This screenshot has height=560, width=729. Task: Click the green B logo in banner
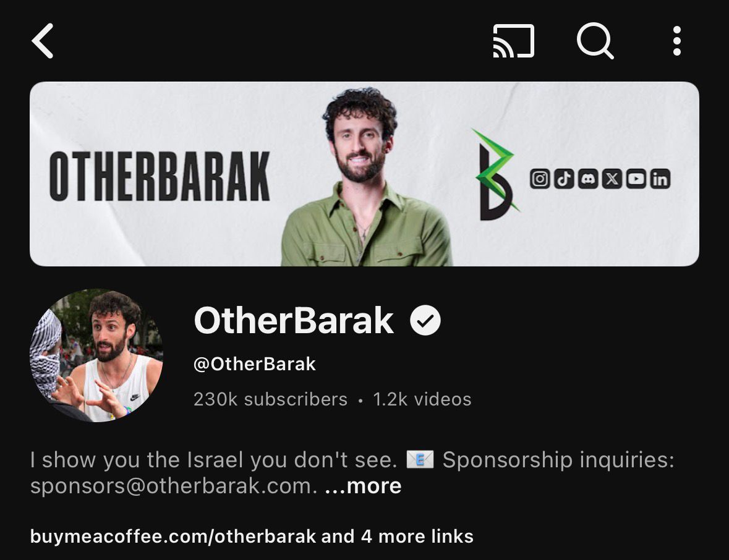[497, 175]
